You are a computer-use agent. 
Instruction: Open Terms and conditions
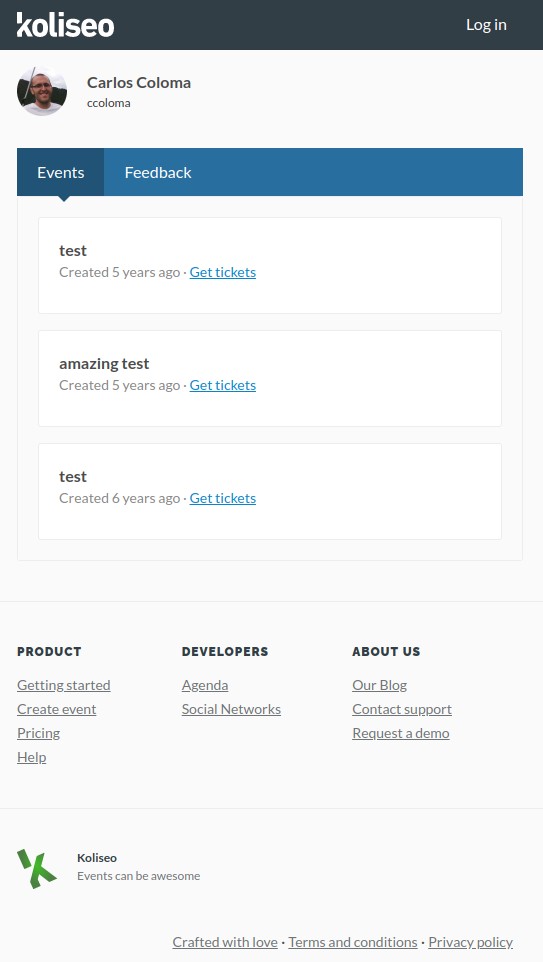353,942
